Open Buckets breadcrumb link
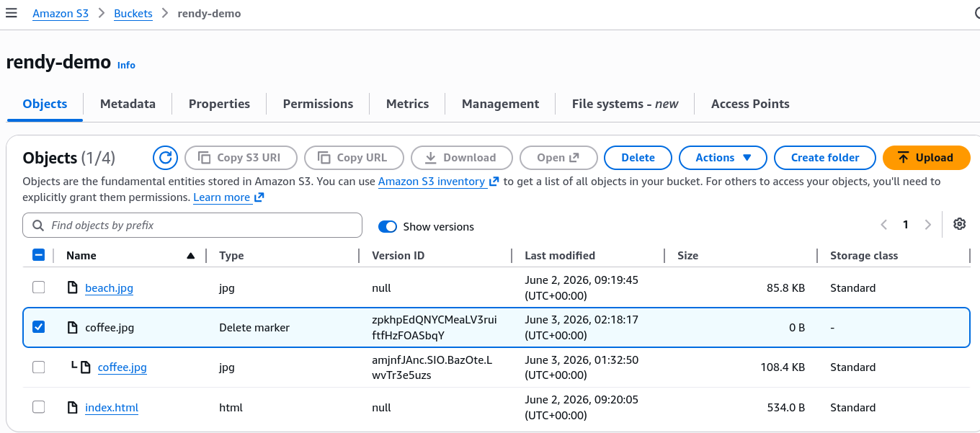This screenshot has width=980, height=433. tap(133, 14)
